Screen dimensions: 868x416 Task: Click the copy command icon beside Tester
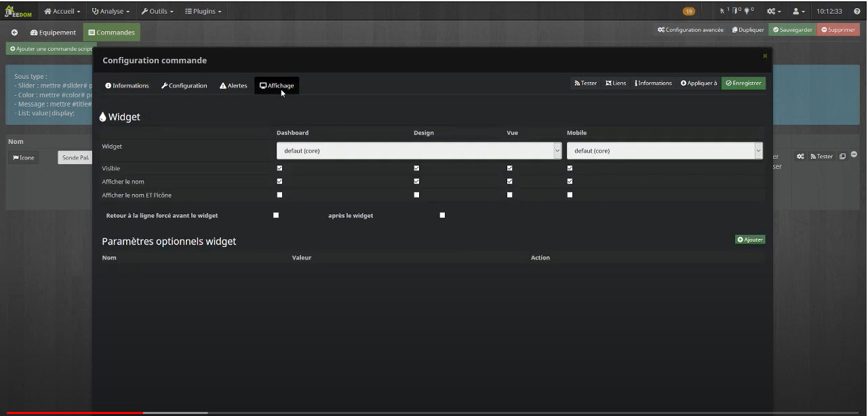tap(842, 157)
